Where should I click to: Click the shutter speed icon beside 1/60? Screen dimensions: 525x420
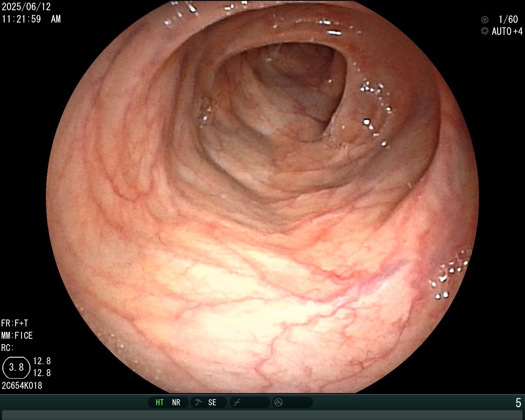[485, 19]
